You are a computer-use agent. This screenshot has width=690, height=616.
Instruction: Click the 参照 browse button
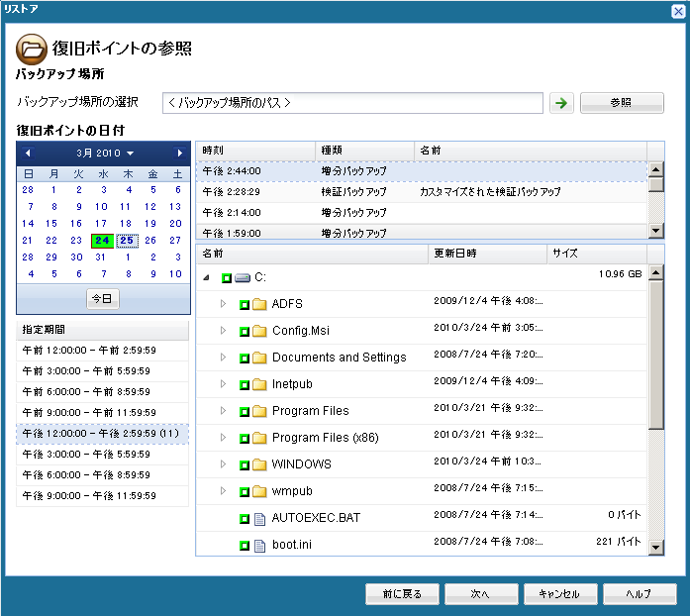click(x=622, y=103)
